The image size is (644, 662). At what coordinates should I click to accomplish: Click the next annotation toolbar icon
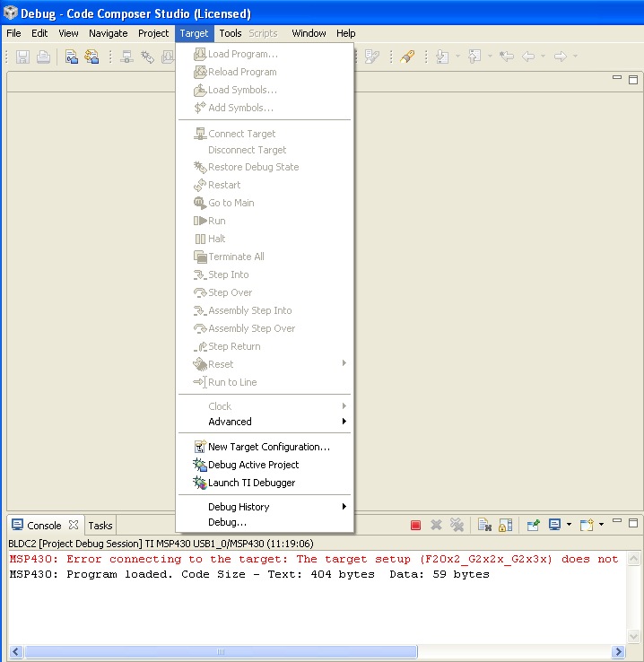pos(442,57)
